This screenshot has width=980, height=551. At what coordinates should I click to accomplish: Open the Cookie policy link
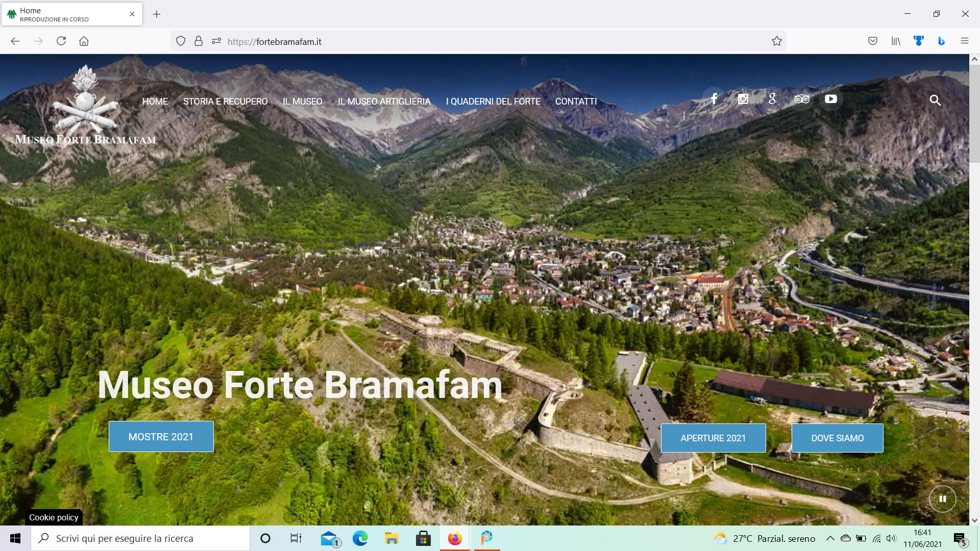click(x=54, y=517)
